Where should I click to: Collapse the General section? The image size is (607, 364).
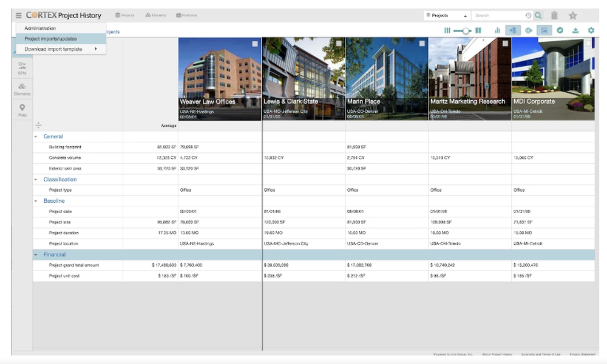click(36, 136)
